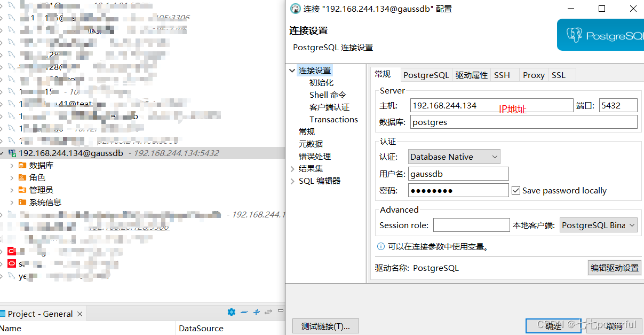Click the Session role input field
The height and width of the screenshot is (335, 644).
(x=472, y=225)
